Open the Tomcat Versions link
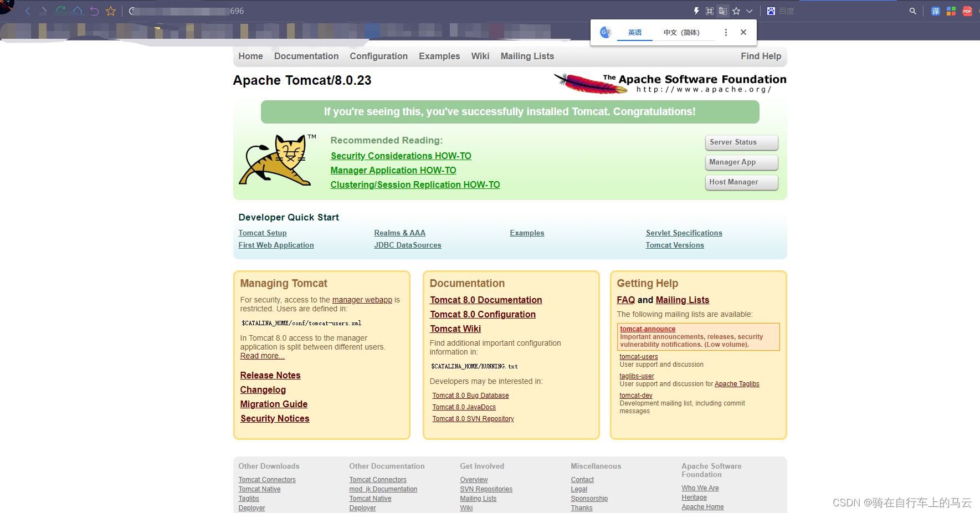The height and width of the screenshot is (513, 980). click(675, 245)
